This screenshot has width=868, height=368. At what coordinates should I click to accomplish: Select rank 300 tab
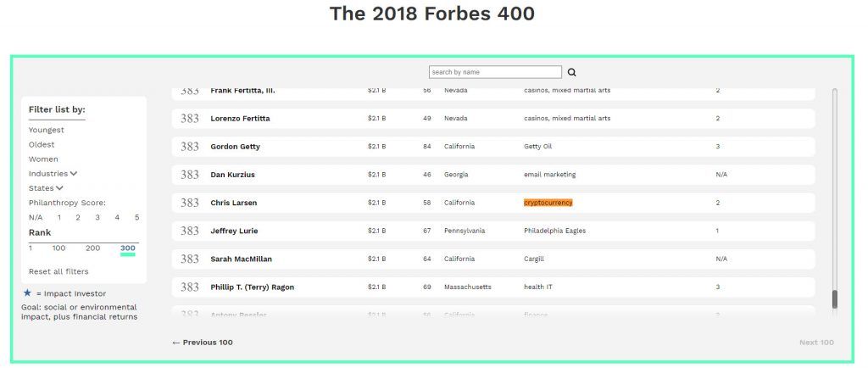coord(128,248)
